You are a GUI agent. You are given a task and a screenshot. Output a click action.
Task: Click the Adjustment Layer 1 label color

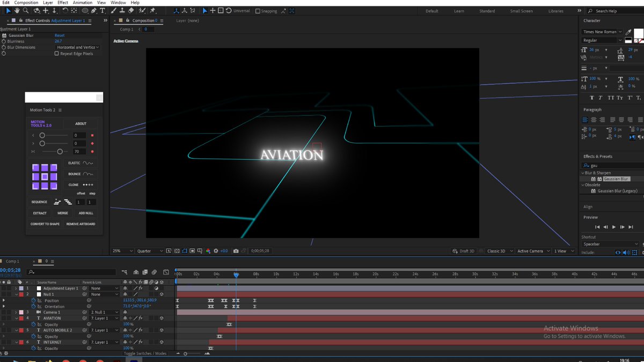click(20, 289)
